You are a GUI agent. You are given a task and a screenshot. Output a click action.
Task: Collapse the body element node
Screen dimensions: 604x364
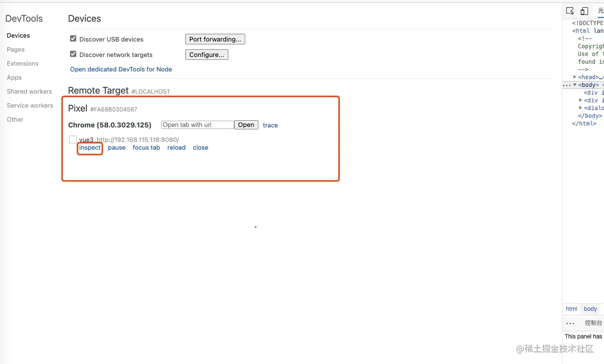(x=575, y=85)
